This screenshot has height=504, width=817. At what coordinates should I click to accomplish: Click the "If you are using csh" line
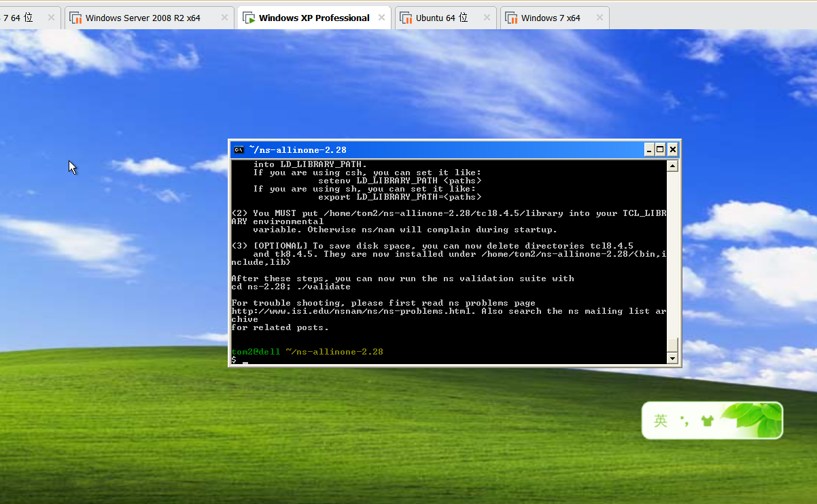coord(367,173)
